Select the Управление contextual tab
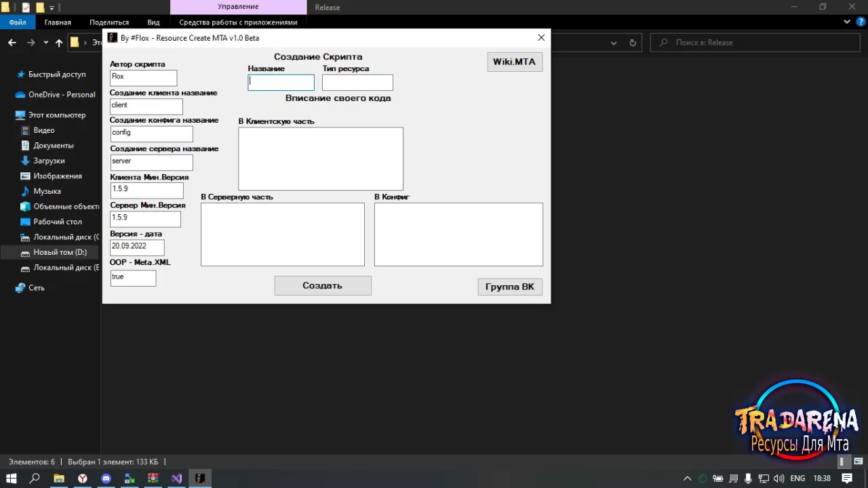Screen dimensions: 868x488 point(238,7)
